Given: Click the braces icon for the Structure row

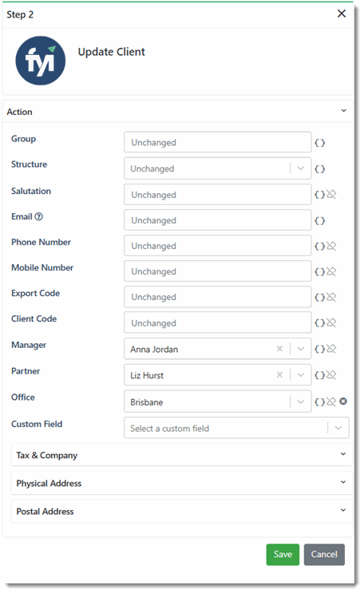Looking at the screenshot, I should point(320,169).
